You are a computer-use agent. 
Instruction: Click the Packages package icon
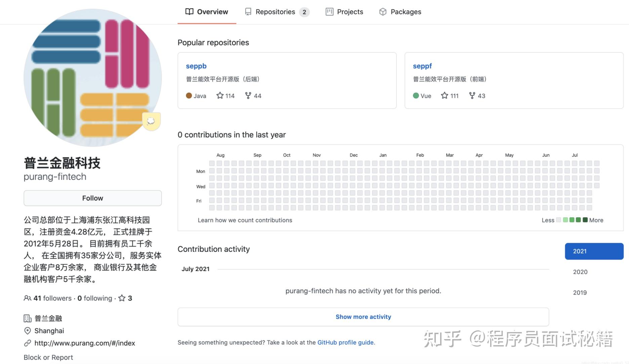pos(383,11)
